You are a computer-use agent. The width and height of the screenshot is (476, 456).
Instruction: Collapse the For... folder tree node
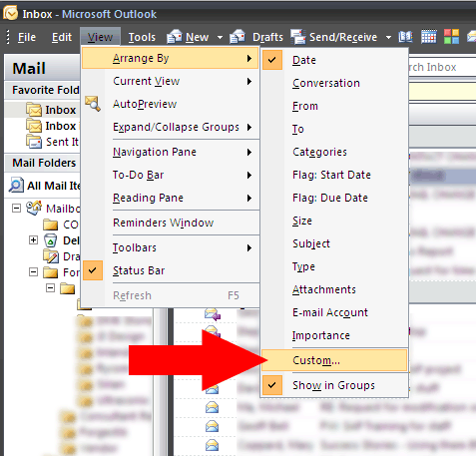[33, 272]
